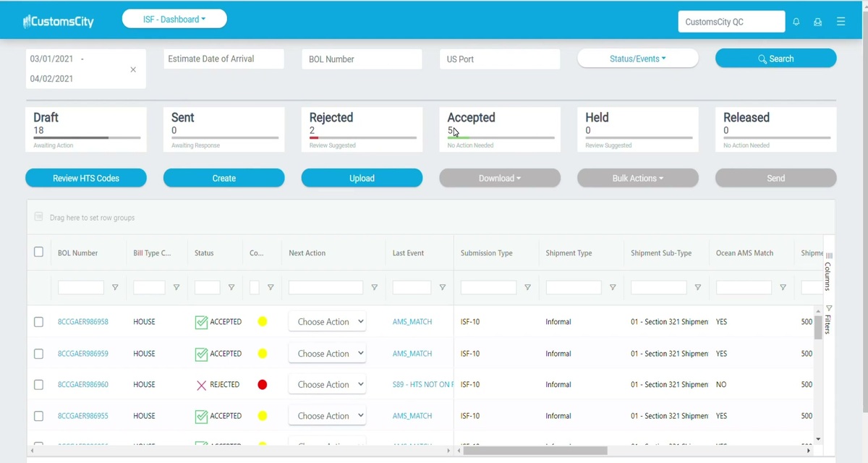Click the Create button
Image resolution: width=868 pixels, height=463 pixels.
tap(224, 178)
